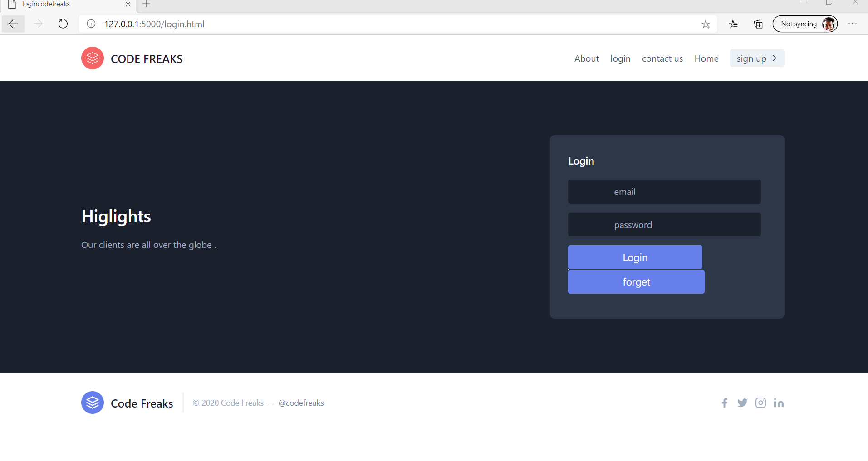Click the refresh page icon
868x461 pixels.
(63, 24)
